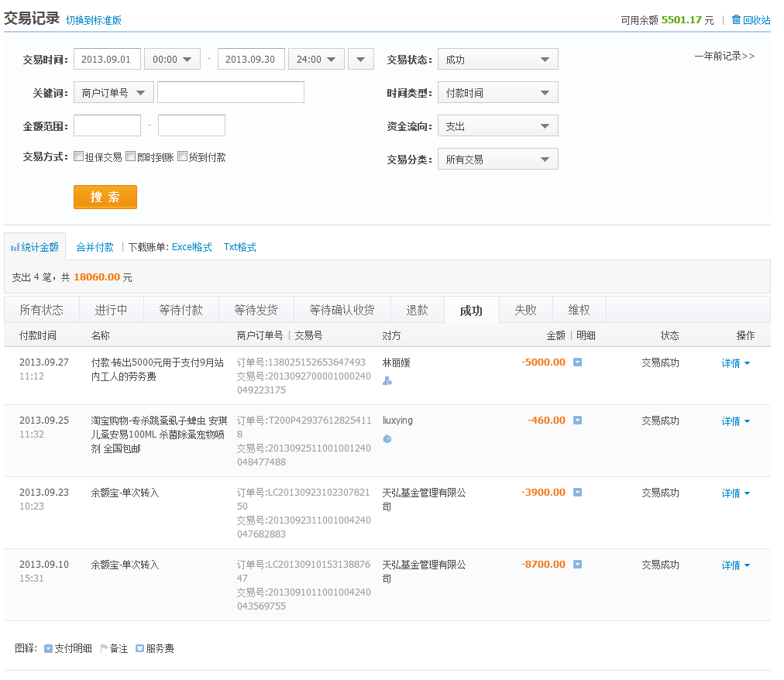Click the contact icon under 林丽媛

(387, 381)
